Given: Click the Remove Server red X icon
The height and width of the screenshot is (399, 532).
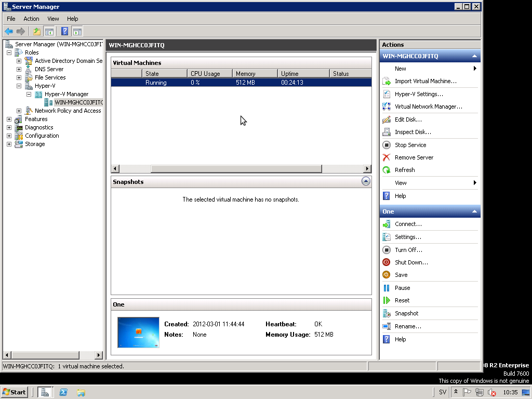Looking at the screenshot, I should point(386,157).
